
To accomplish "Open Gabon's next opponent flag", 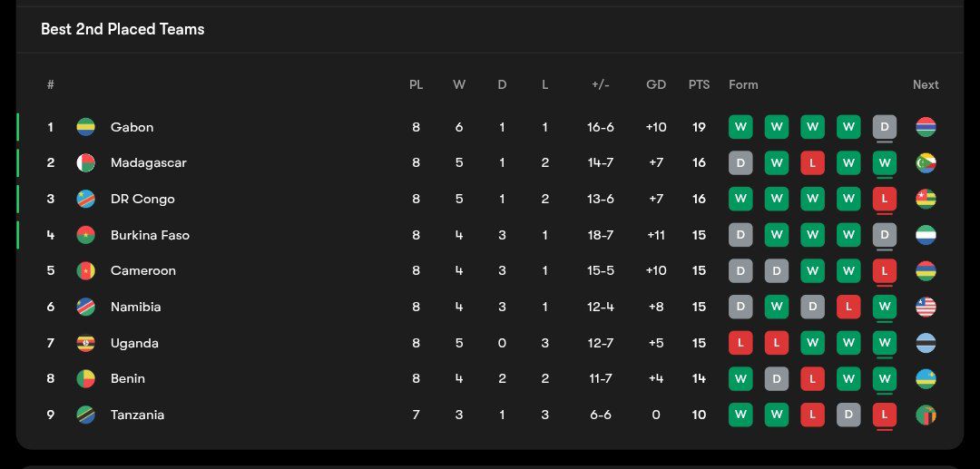I will [x=926, y=127].
